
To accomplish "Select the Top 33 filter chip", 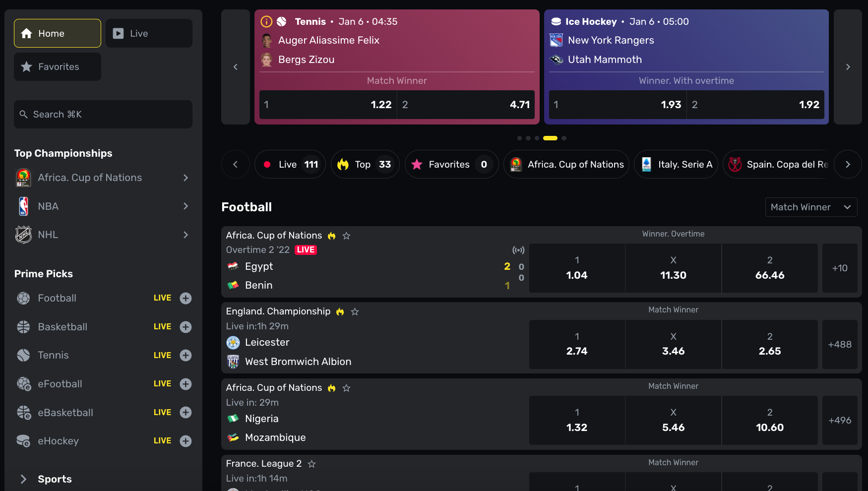I will pyautogui.click(x=365, y=164).
